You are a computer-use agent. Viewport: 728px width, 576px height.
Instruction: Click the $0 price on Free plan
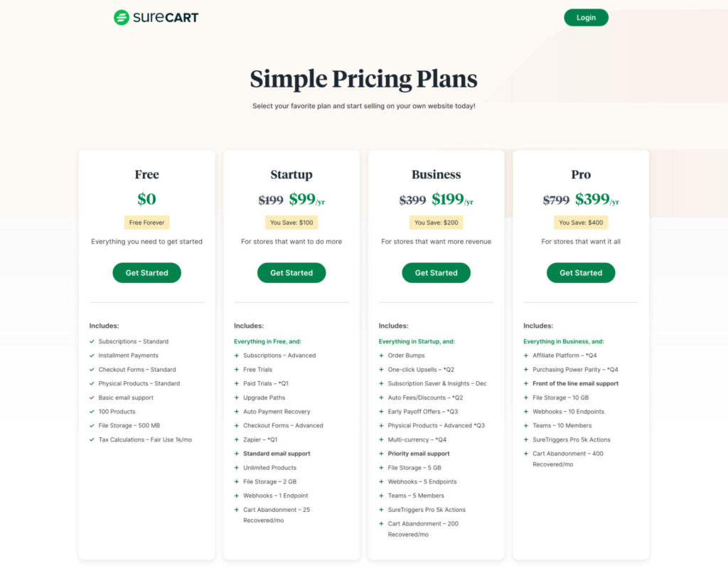point(146,198)
